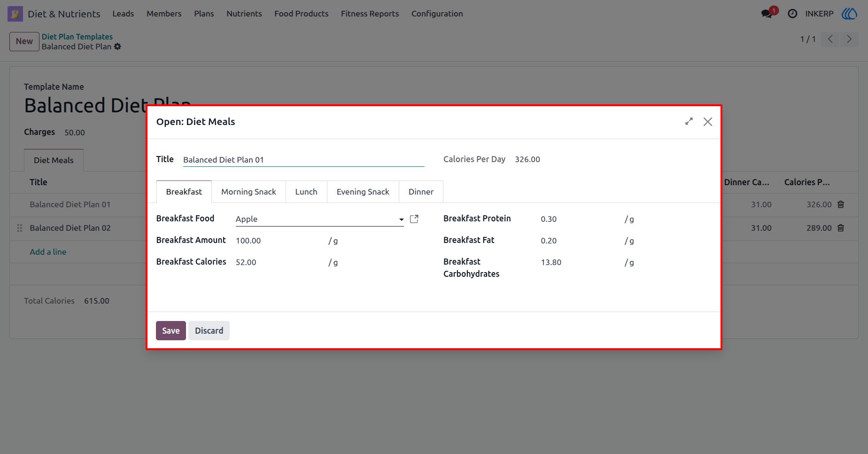Switch to the Morning Snack tab
Image resolution: width=868 pixels, height=454 pixels.
(x=248, y=192)
